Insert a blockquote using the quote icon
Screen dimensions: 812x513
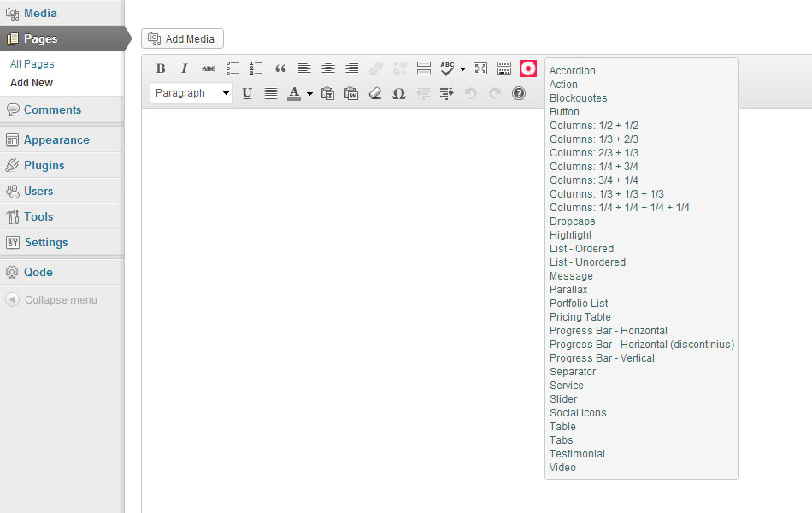280,68
